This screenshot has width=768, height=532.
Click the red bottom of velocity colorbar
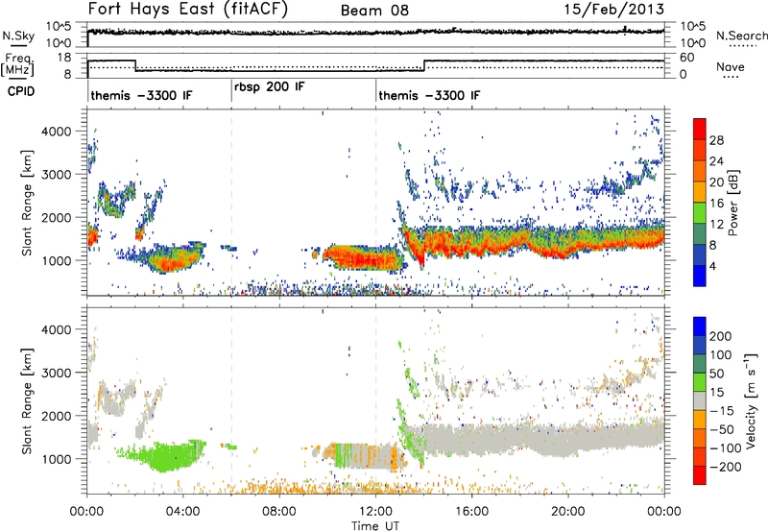700,475
